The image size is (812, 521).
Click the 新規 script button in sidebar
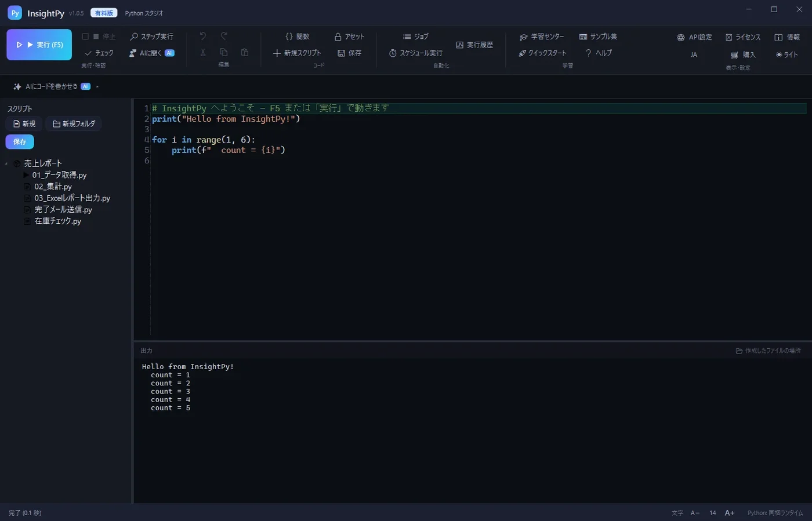24,123
